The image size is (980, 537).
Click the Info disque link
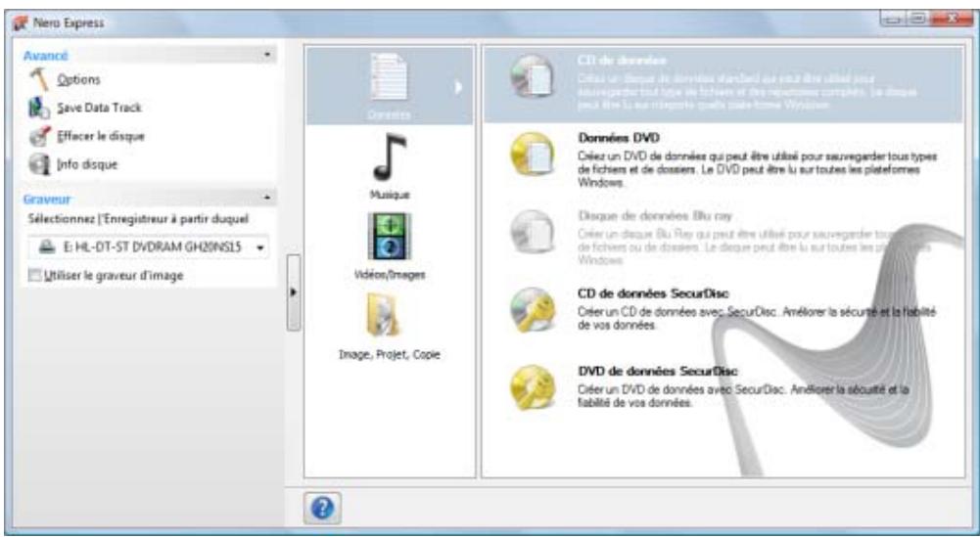tap(87, 164)
